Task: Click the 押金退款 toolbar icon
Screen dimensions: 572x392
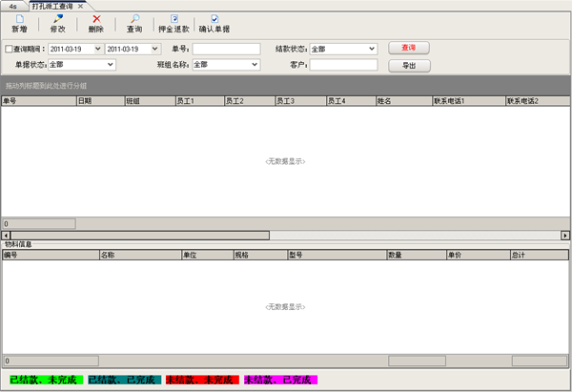Action: 174,19
